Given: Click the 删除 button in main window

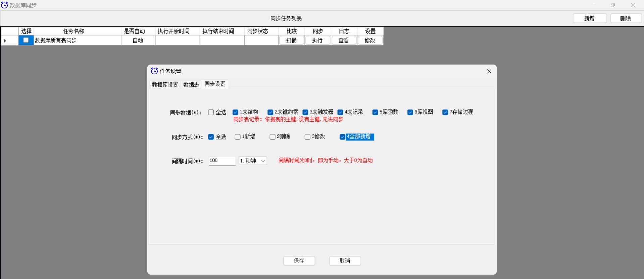Looking at the screenshot, I should tap(626, 18).
